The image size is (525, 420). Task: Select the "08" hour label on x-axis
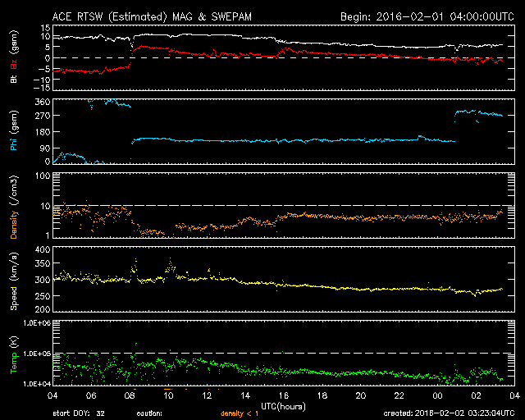[x=130, y=396]
